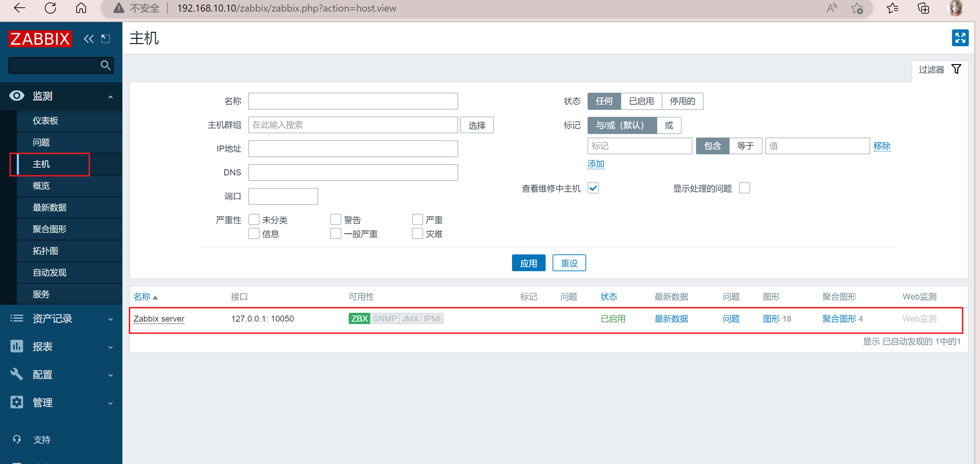Select tag operator 等于
This screenshot has width=980, height=464.
point(745,146)
